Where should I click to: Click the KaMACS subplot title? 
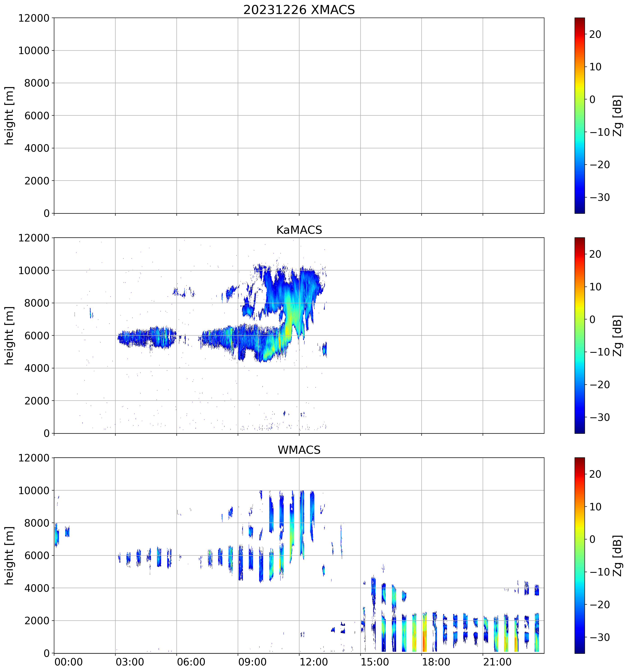(x=299, y=230)
